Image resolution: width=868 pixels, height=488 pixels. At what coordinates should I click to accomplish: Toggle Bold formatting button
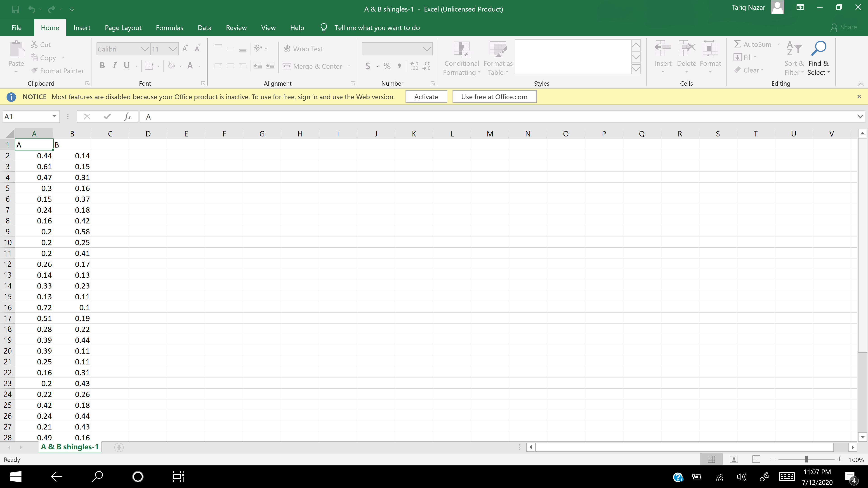pyautogui.click(x=102, y=66)
